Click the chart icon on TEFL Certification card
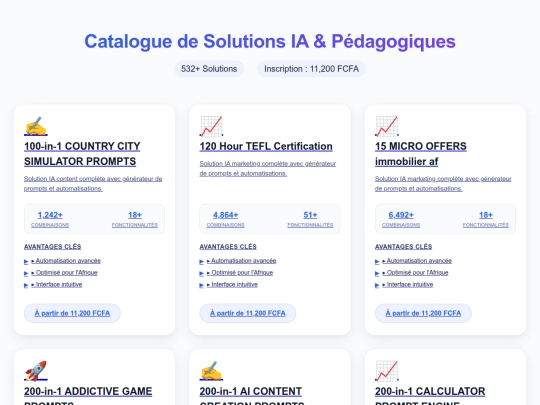This screenshot has height=405, width=540. 211,126
